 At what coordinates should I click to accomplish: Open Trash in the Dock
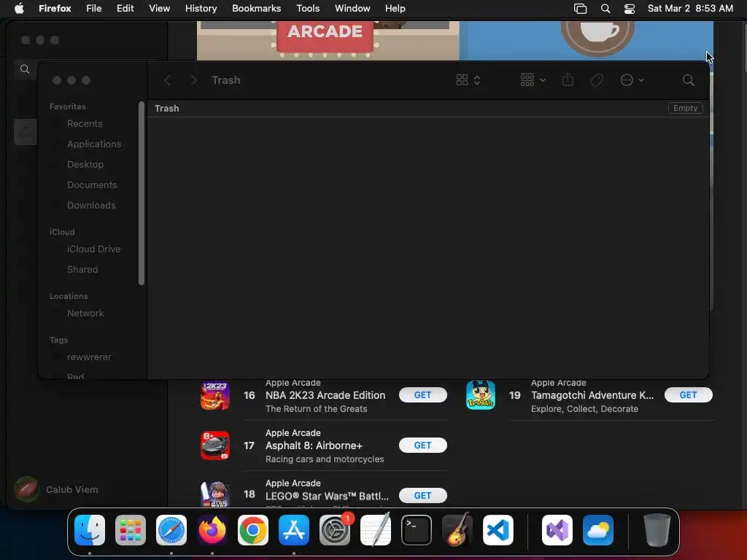click(x=657, y=530)
